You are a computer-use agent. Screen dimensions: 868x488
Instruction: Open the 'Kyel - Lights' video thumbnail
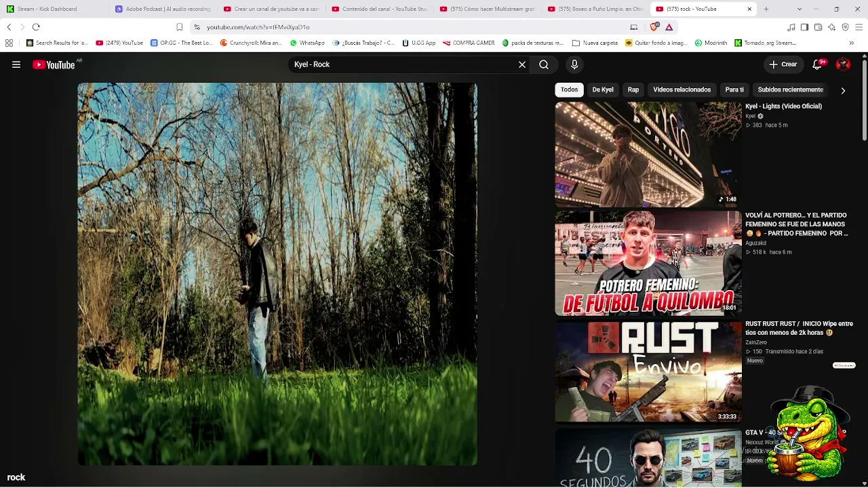[648, 155]
